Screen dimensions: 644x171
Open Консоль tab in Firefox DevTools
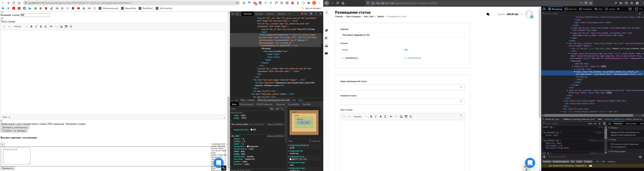click(571, 9)
